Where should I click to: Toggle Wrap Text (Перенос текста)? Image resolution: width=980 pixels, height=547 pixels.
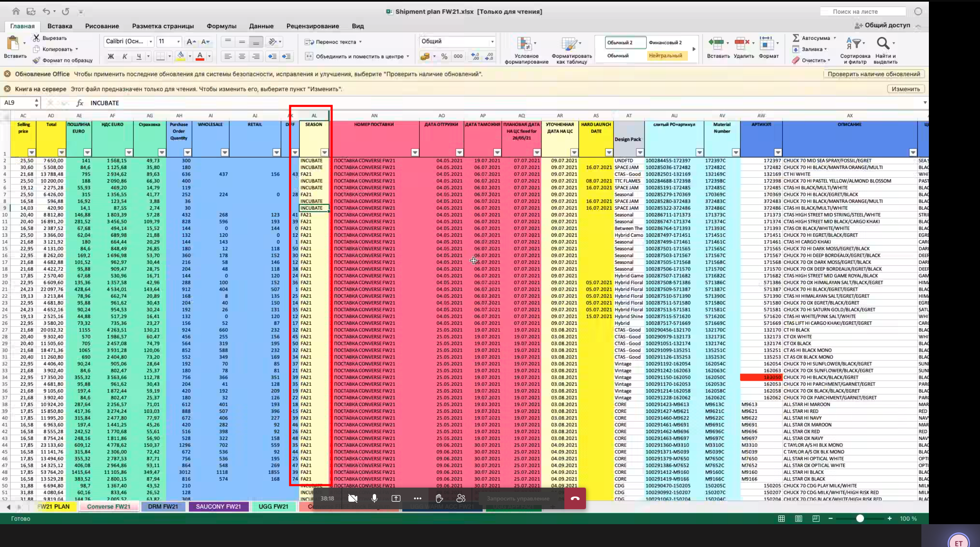332,42
